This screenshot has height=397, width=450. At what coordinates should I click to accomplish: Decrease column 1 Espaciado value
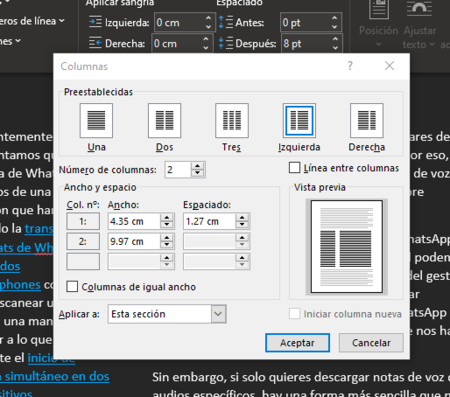[x=242, y=225]
